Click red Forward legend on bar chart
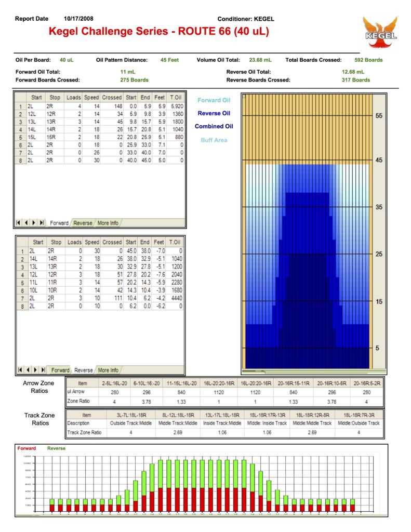 (26, 448)
